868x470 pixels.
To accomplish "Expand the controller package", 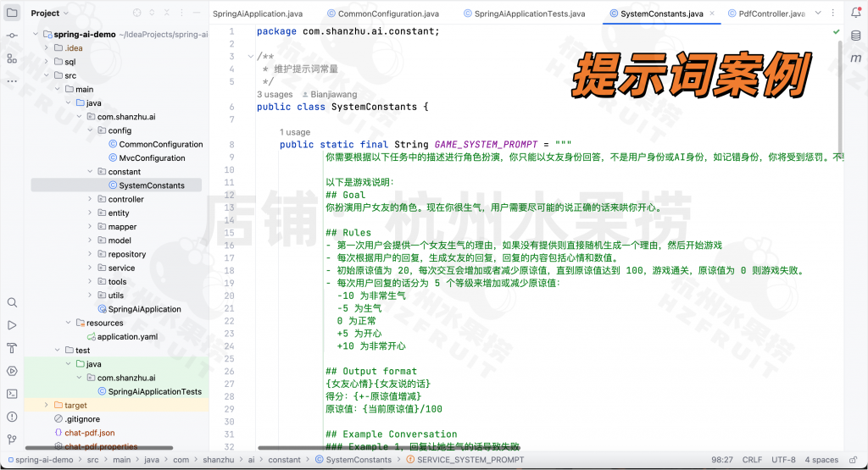I will (x=90, y=199).
